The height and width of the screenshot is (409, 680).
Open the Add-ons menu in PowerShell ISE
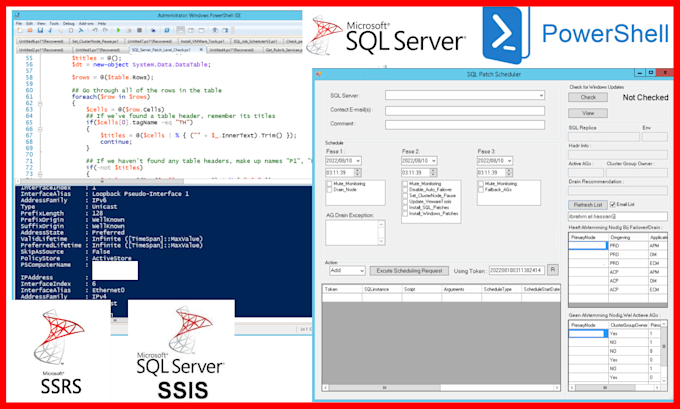click(x=86, y=23)
